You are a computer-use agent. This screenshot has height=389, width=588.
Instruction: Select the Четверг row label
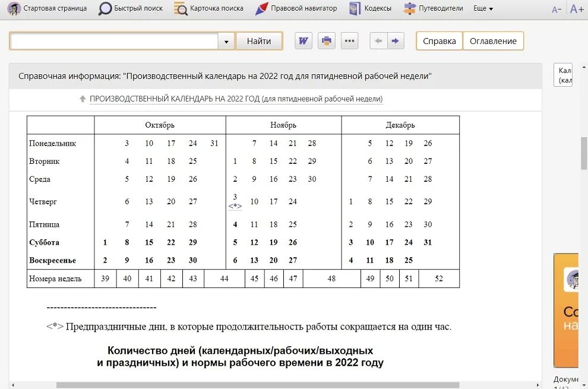pyautogui.click(x=43, y=202)
